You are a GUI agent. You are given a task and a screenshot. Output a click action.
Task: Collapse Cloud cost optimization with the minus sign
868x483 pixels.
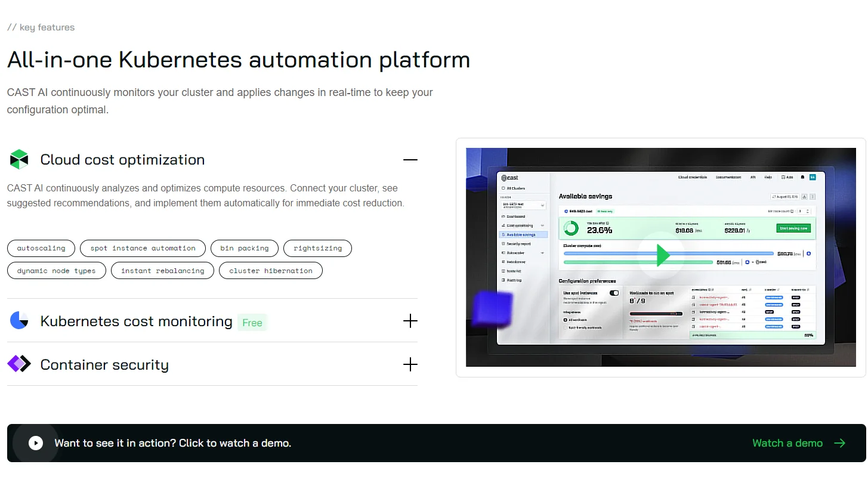[410, 160]
